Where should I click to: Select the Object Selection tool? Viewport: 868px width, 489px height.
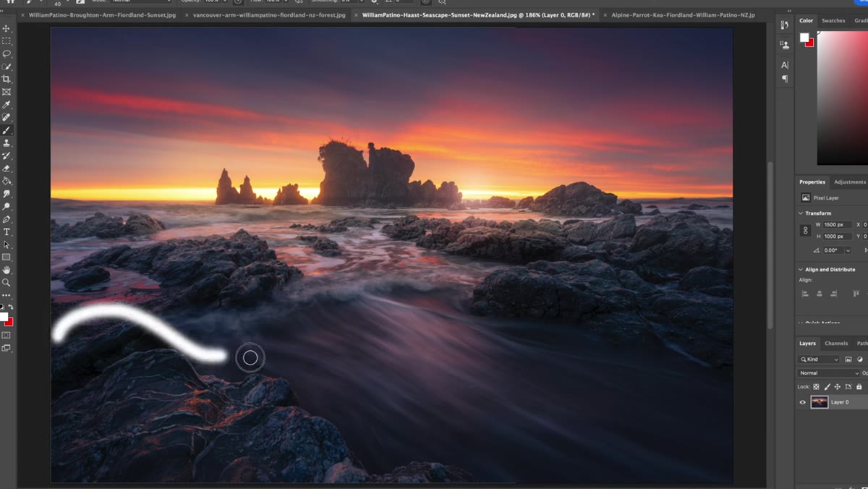point(7,67)
